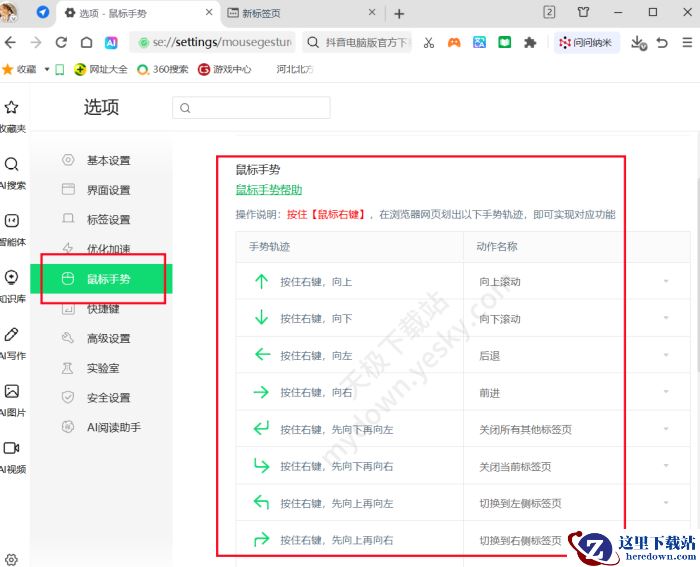Screen dimensions: 700x567
Task: Open AI搜索 in the sidebar
Action: pos(12,172)
